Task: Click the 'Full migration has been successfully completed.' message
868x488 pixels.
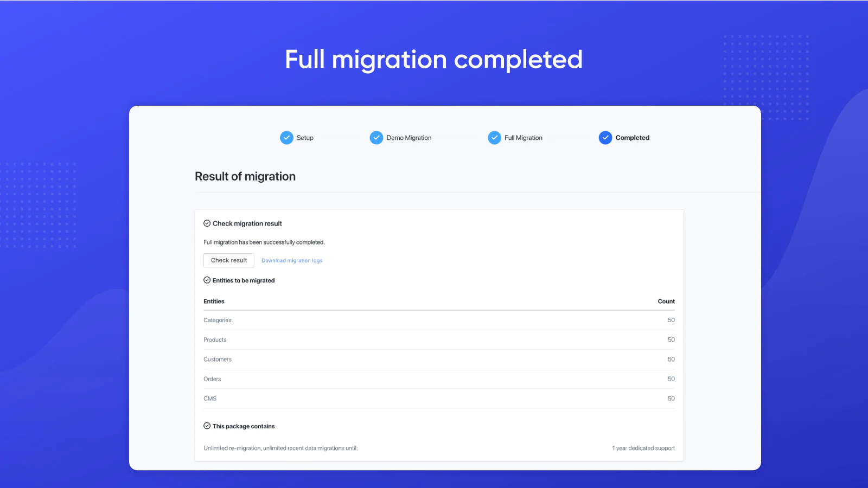Action: click(264, 242)
